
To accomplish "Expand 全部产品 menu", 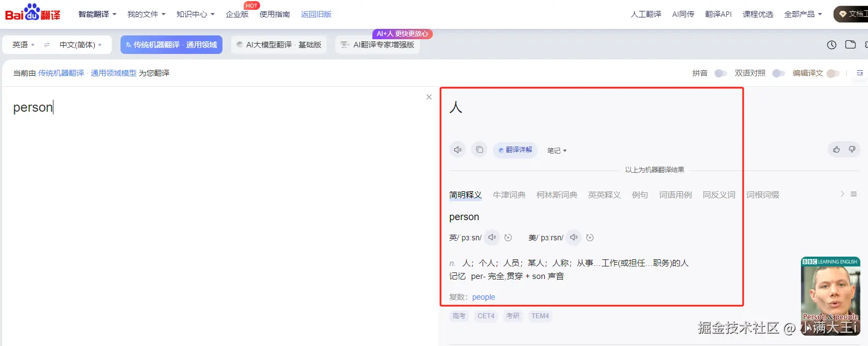I will 803,14.
